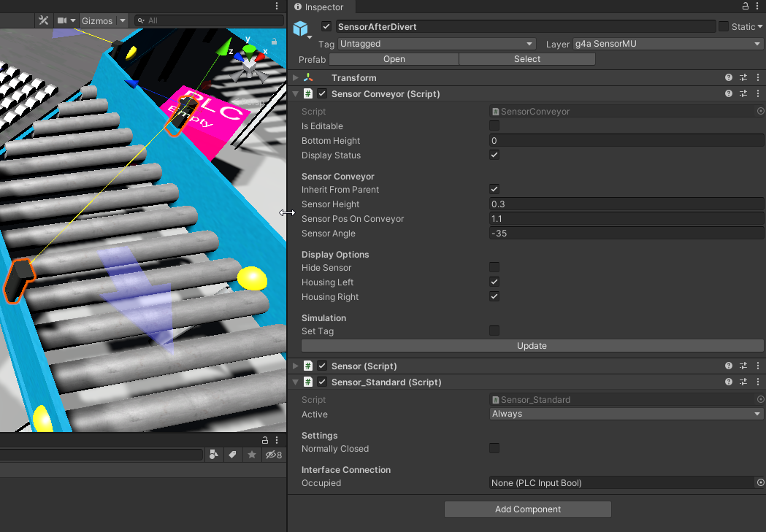Click the search by type filter icon

click(x=213, y=455)
